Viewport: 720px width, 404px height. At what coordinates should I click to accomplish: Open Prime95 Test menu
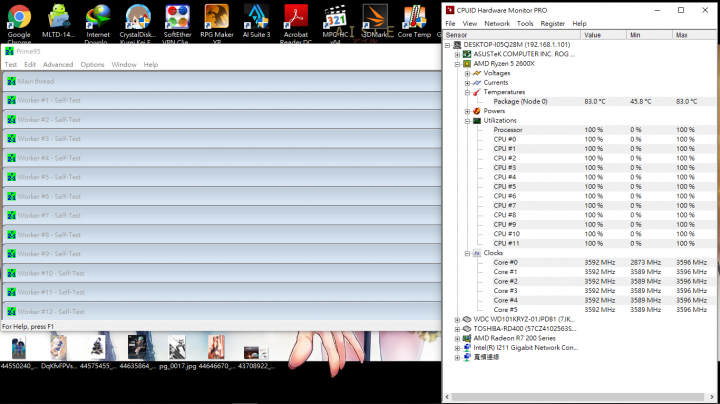pos(11,64)
